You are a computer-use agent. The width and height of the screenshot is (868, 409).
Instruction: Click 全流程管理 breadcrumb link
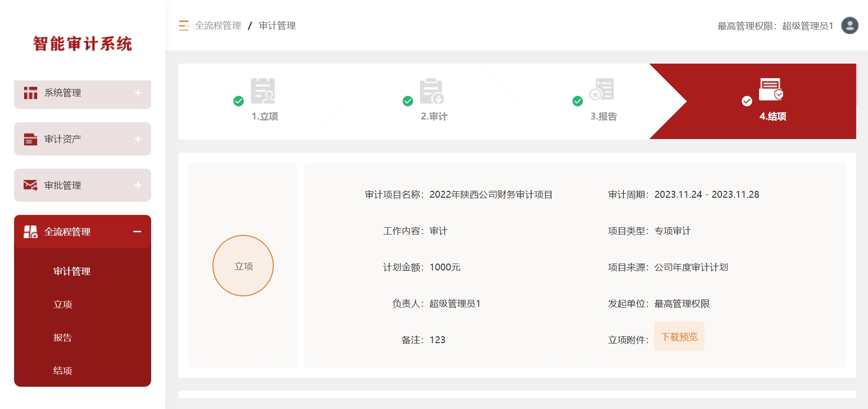[218, 26]
